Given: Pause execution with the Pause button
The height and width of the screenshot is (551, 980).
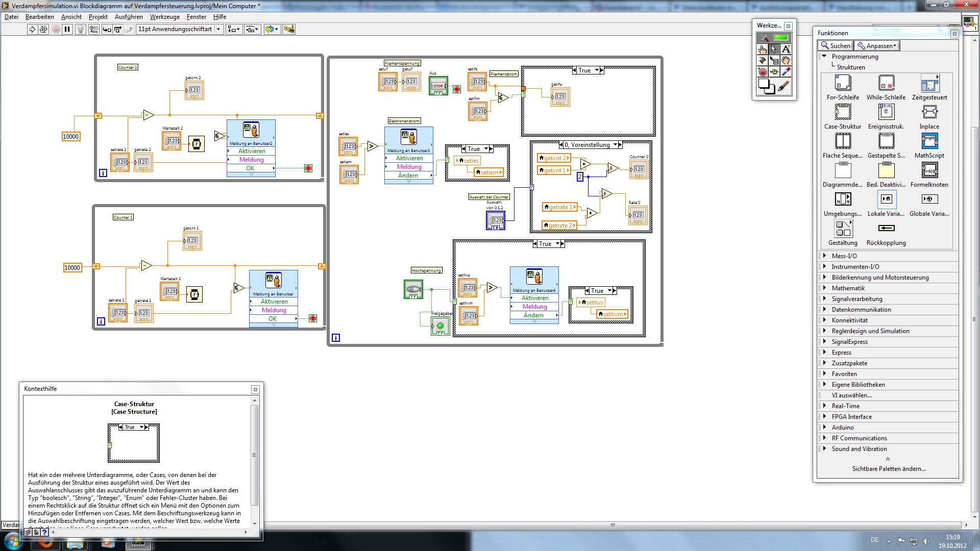Looking at the screenshot, I should pos(67,29).
